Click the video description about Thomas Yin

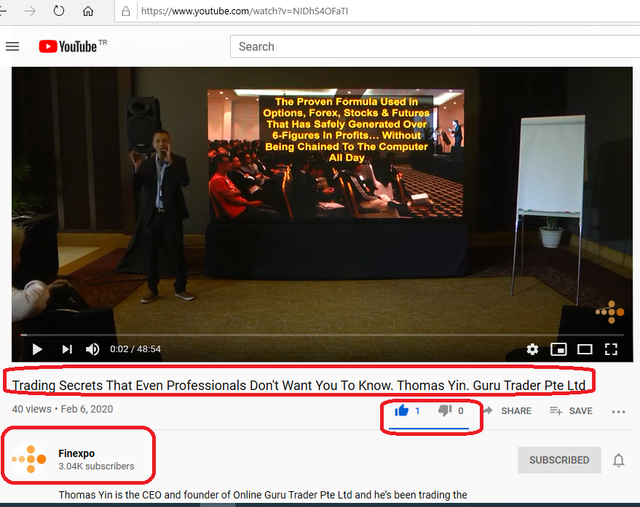coord(262,495)
